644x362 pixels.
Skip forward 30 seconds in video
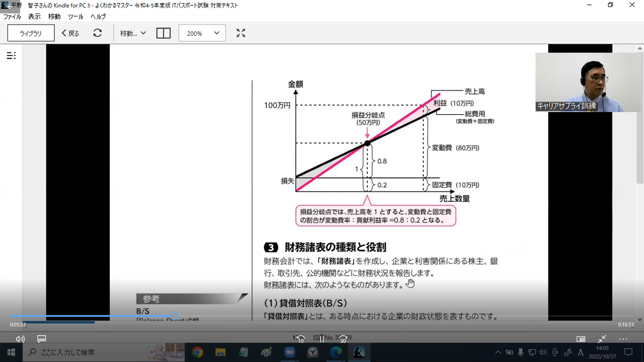point(343,339)
